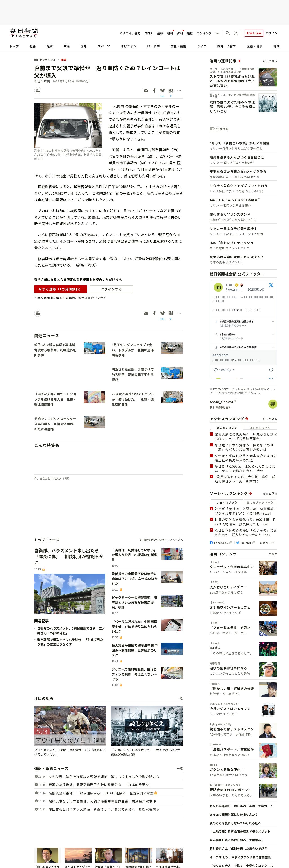Open IT・科学 section in navigation
289x868 pixels.
pyautogui.click(x=154, y=46)
